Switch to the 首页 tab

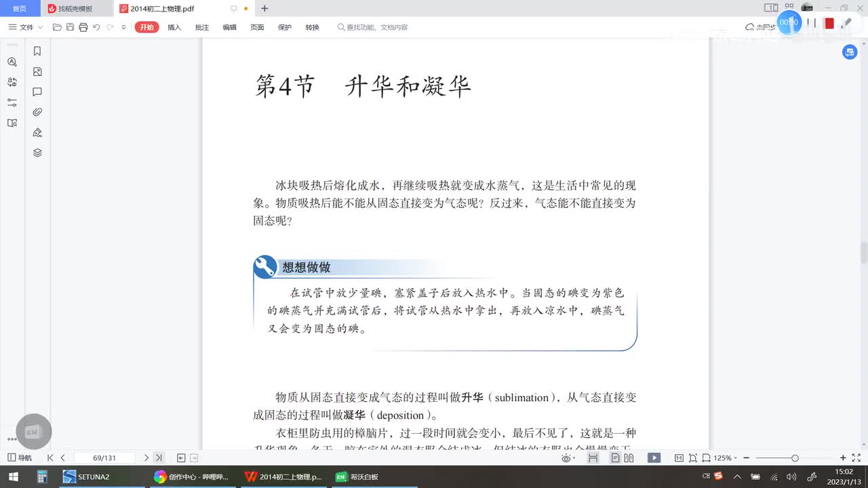(x=20, y=9)
